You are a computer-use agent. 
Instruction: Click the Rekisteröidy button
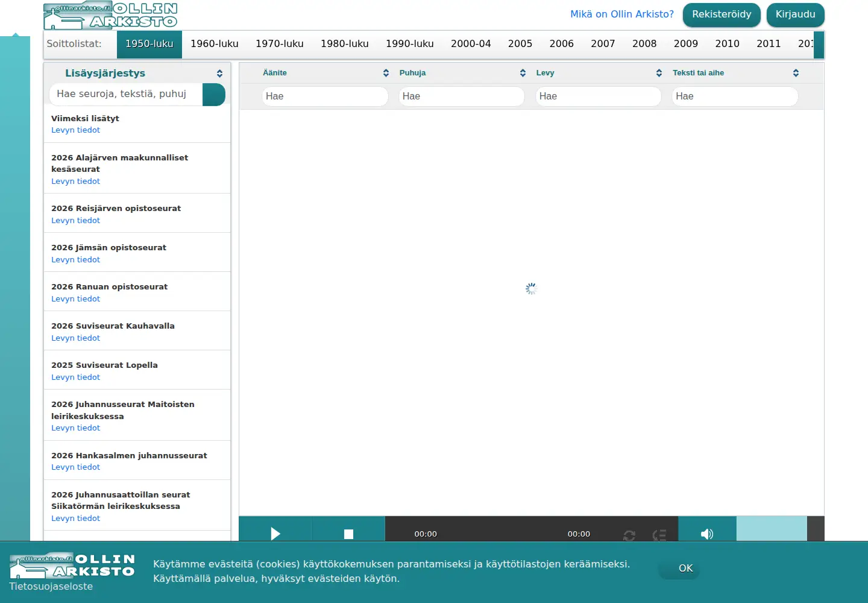[x=722, y=14]
